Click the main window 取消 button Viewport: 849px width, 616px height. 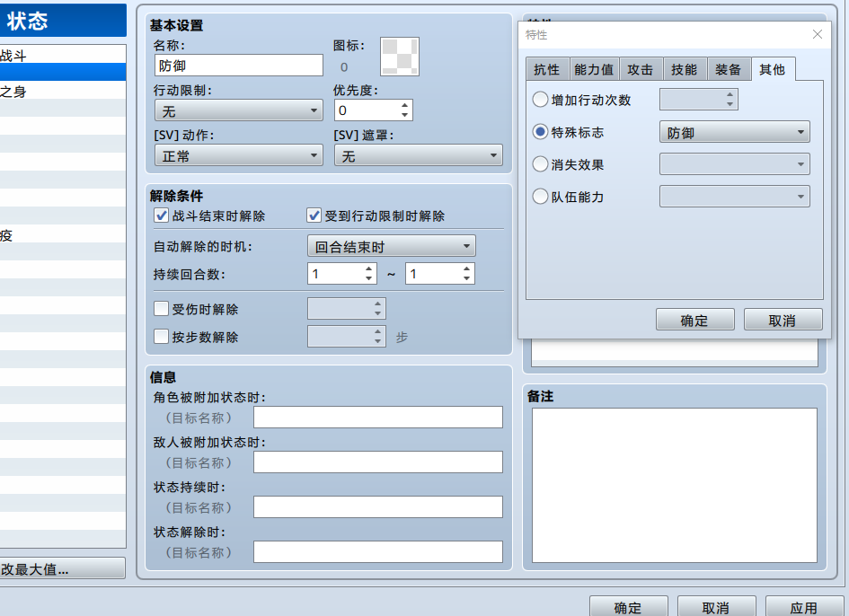click(x=716, y=607)
